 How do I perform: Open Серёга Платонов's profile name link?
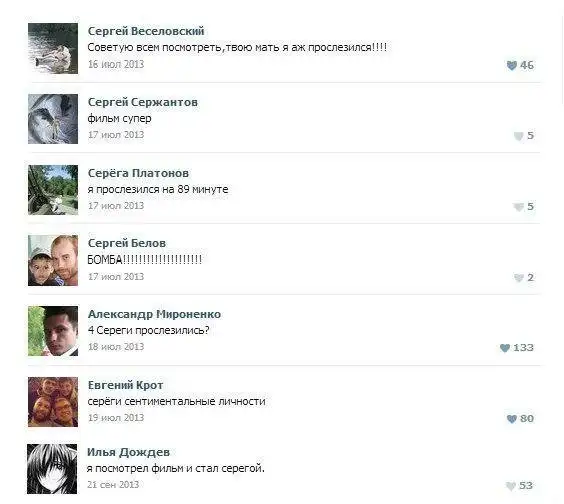click(138, 173)
